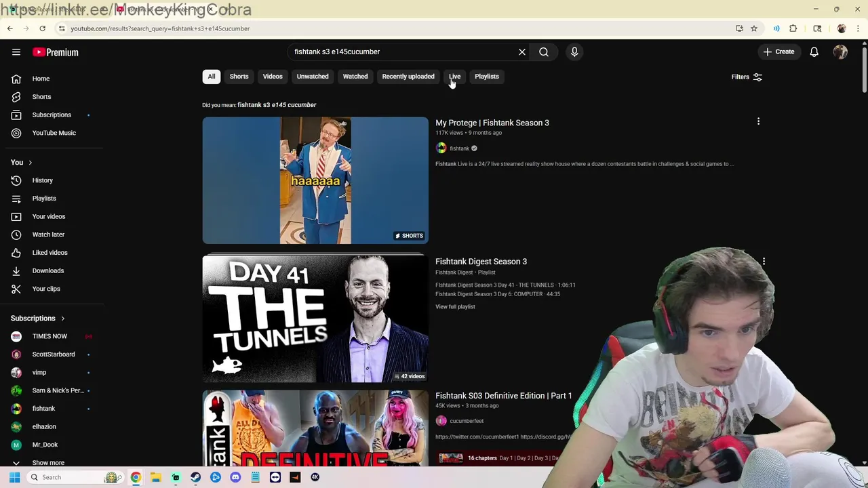Go to the YouTube Premium logo
This screenshot has width=868, height=488.
point(56,52)
